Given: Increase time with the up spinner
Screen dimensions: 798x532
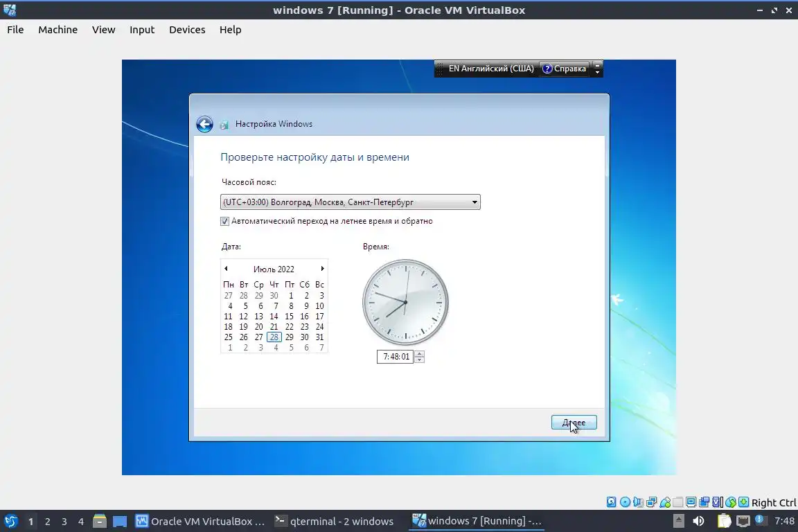Looking at the screenshot, I should [x=419, y=354].
